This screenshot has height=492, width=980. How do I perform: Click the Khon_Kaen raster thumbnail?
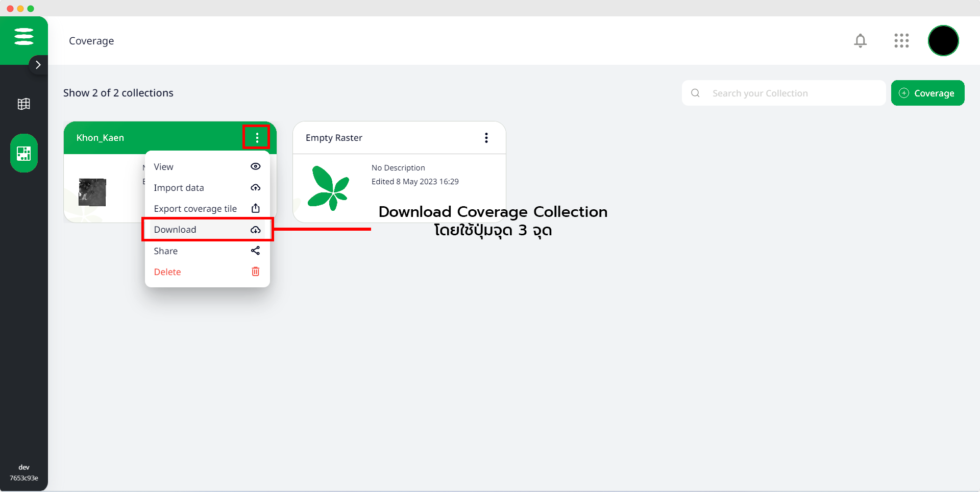tap(92, 192)
